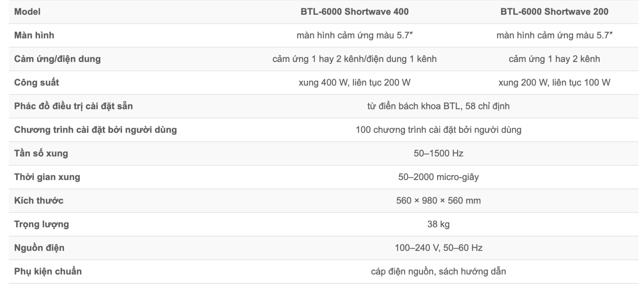
Task: Select the Cảm ứng/điện dung row label
Action: [58, 59]
